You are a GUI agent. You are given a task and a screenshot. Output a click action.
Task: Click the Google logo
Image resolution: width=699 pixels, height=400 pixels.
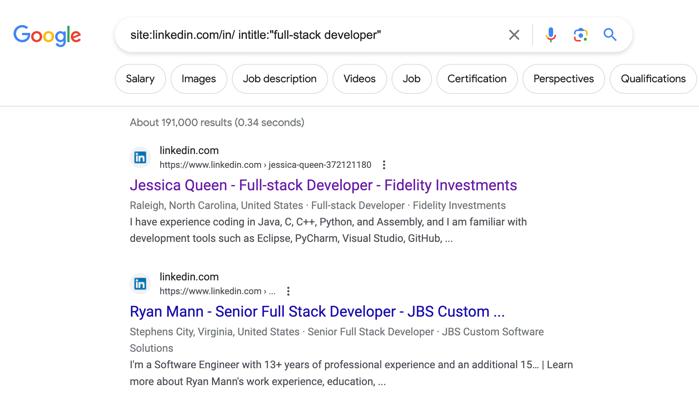point(47,35)
